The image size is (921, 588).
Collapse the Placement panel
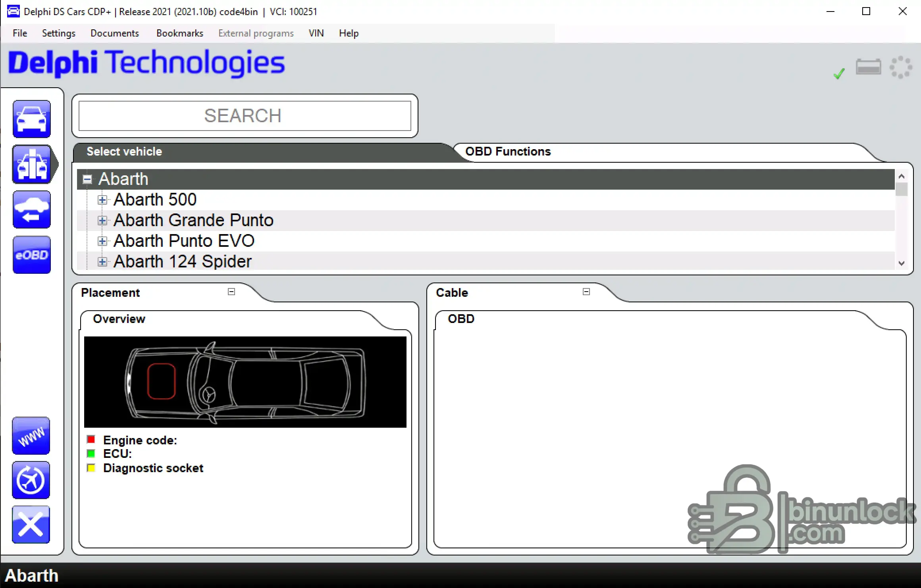(x=231, y=292)
